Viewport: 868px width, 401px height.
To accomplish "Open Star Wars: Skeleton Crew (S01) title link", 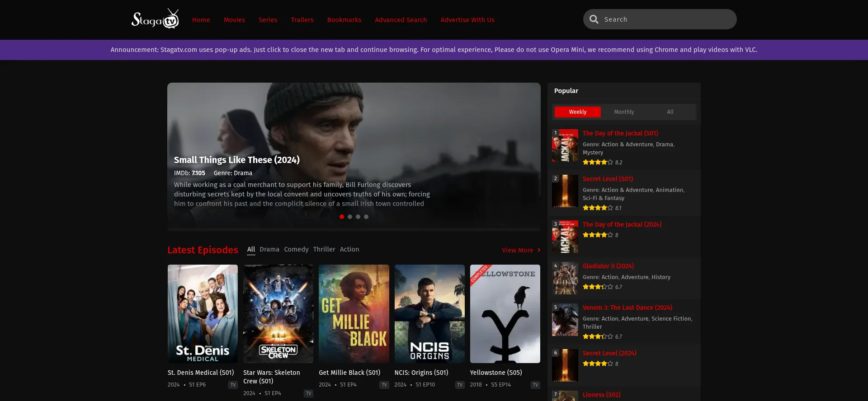I will 272,377.
